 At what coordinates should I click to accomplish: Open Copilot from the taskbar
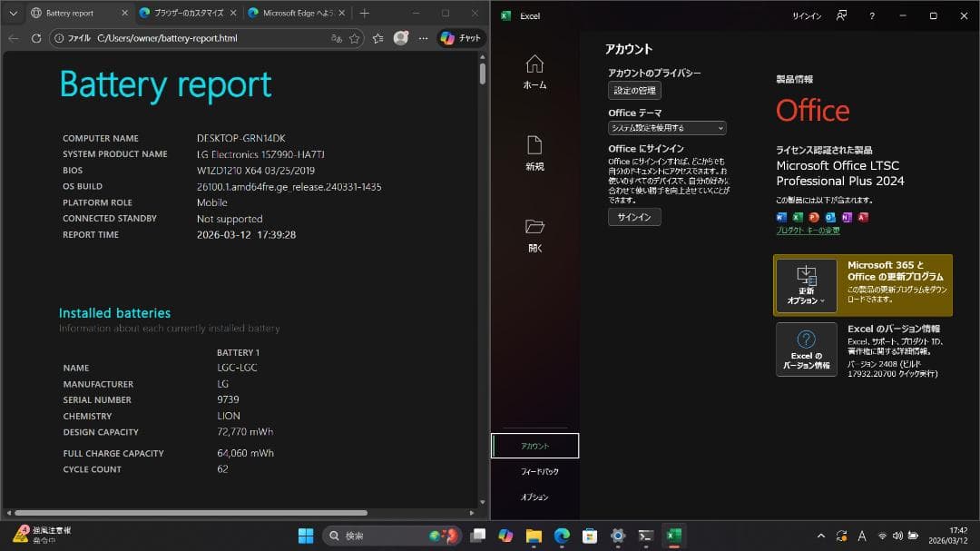(505, 536)
